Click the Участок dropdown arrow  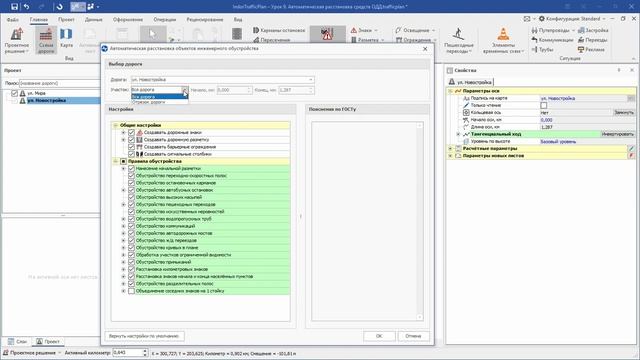184,90
